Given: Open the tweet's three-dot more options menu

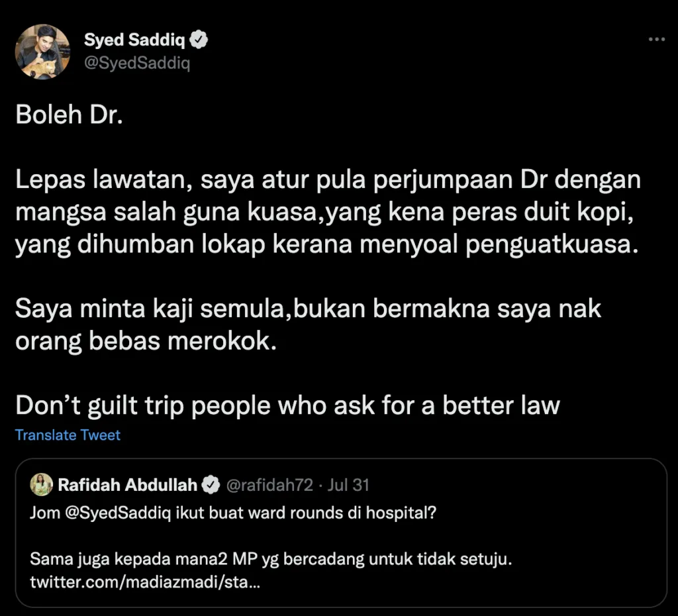Looking at the screenshot, I should click(x=655, y=40).
